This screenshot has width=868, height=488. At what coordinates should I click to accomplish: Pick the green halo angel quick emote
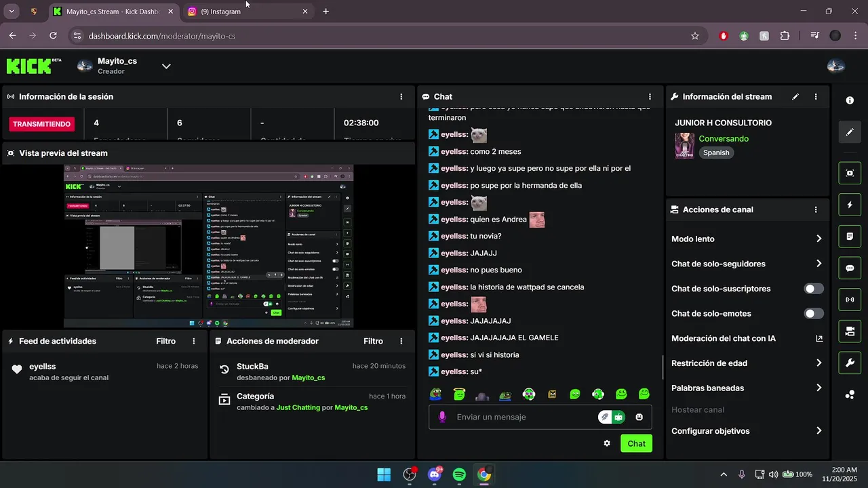[x=459, y=394]
